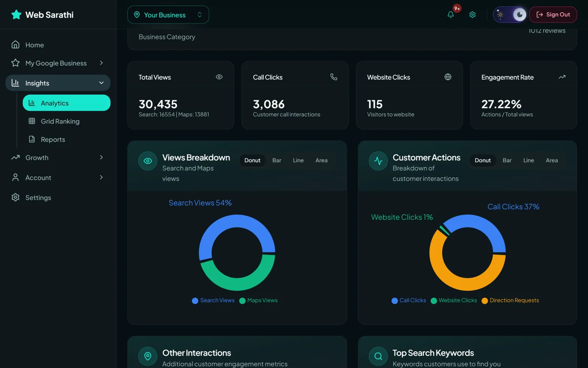Click the globe icon on Website Clicks card
Screen dimensions: 588x368
click(x=448, y=77)
